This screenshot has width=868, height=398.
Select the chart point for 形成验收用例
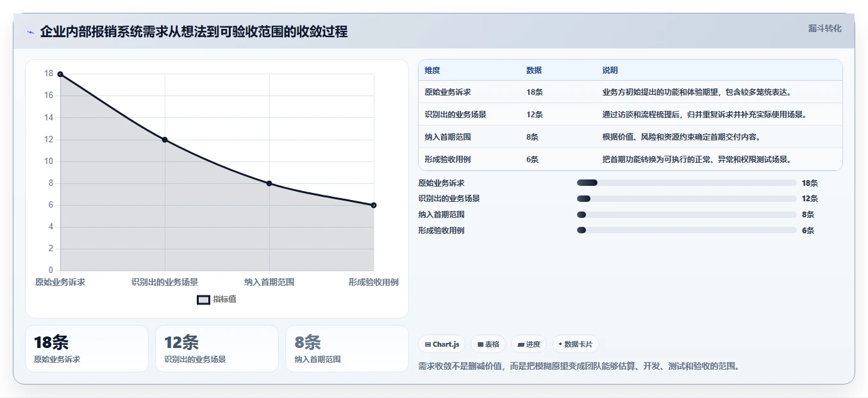pyautogui.click(x=374, y=205)
